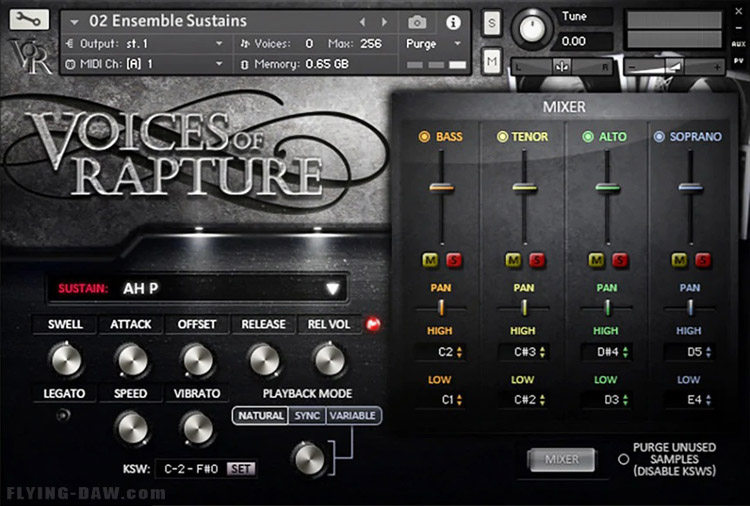This screenshot has height=506, width=750.
Task: Toggle the TENOR section power button
Action: point(502,137)
